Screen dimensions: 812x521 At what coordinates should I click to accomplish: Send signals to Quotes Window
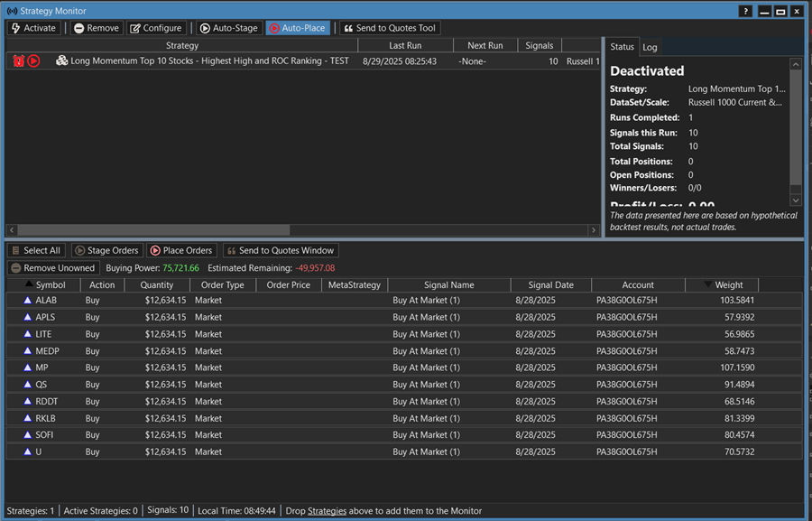281,250
